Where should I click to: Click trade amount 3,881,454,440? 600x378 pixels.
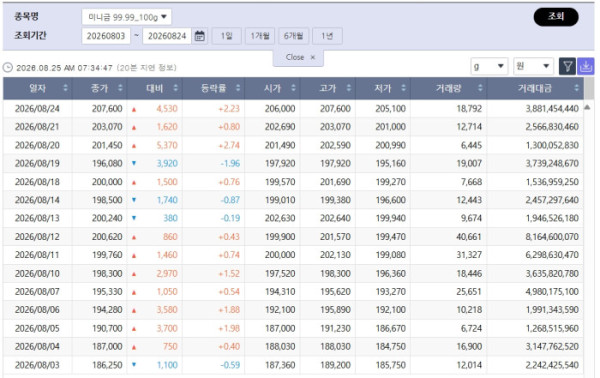[552, 109]
